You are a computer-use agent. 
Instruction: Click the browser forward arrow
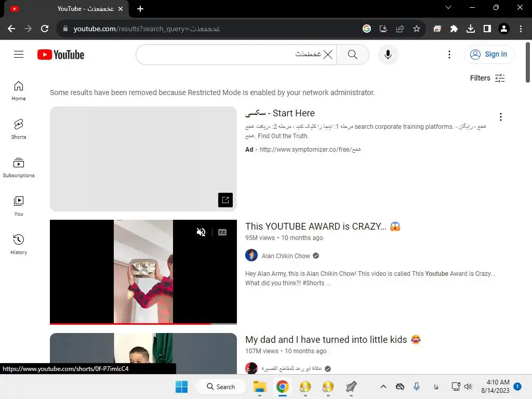click(28, 29)
